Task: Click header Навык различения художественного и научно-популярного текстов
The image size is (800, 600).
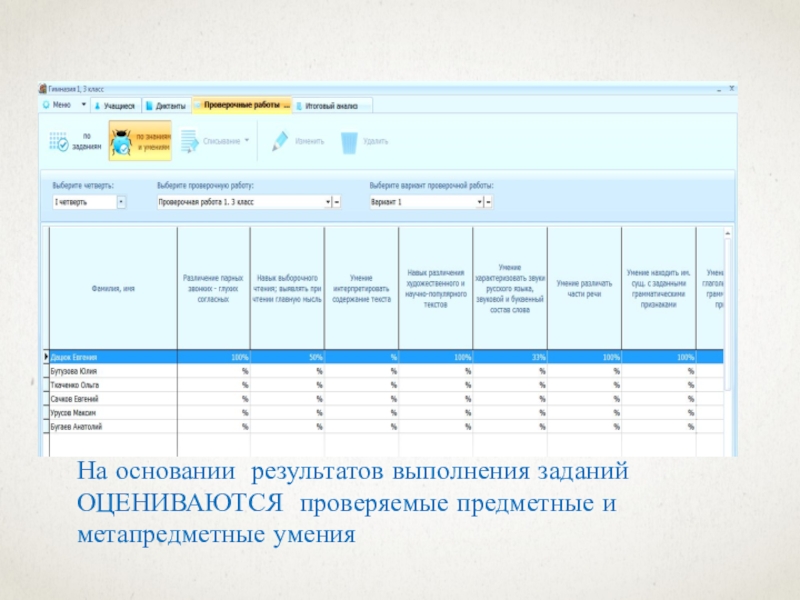Action: [435, 289]
